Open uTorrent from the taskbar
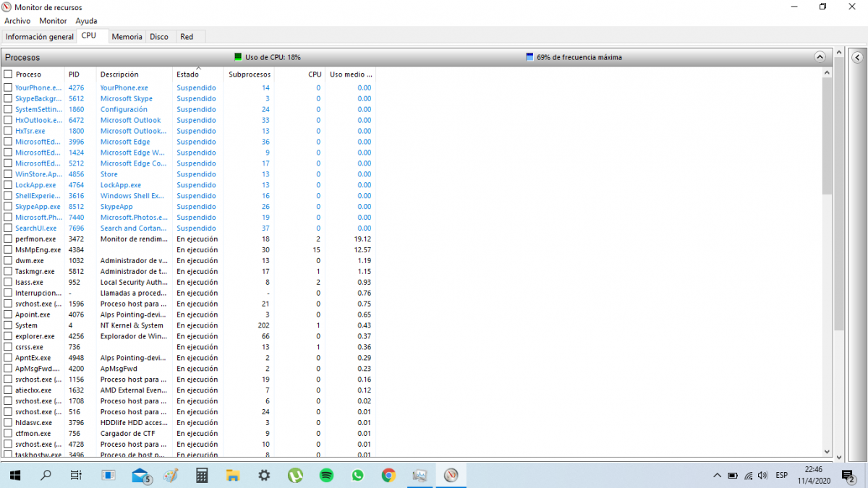868x488 pixels. 295,476
